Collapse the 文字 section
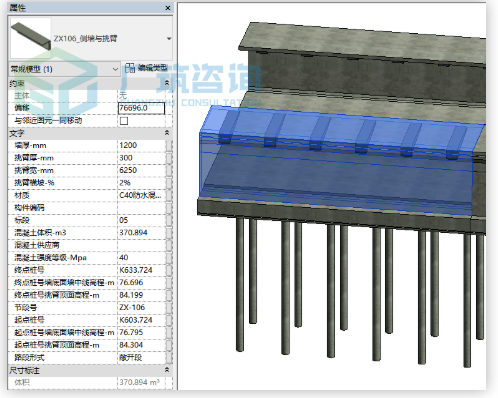498x398 pixels. coord(167,133)
